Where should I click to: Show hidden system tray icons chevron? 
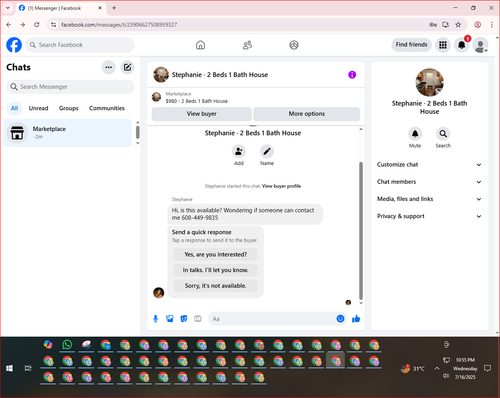click(x=437, y=368)
